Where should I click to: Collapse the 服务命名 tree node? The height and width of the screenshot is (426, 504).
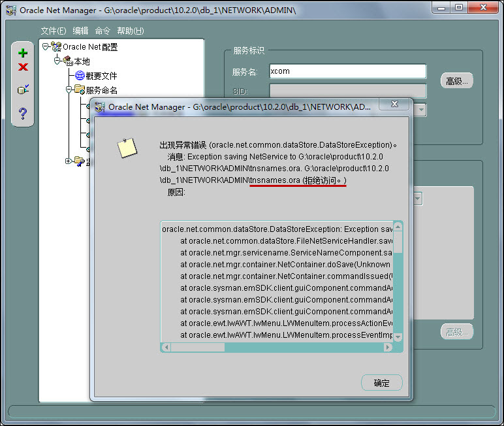(69, 90)
